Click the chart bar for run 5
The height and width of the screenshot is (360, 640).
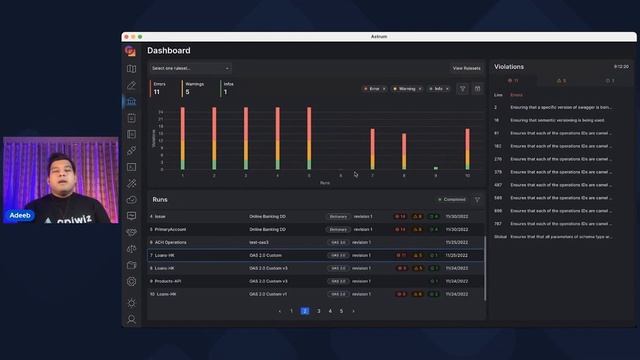[309, 138]
